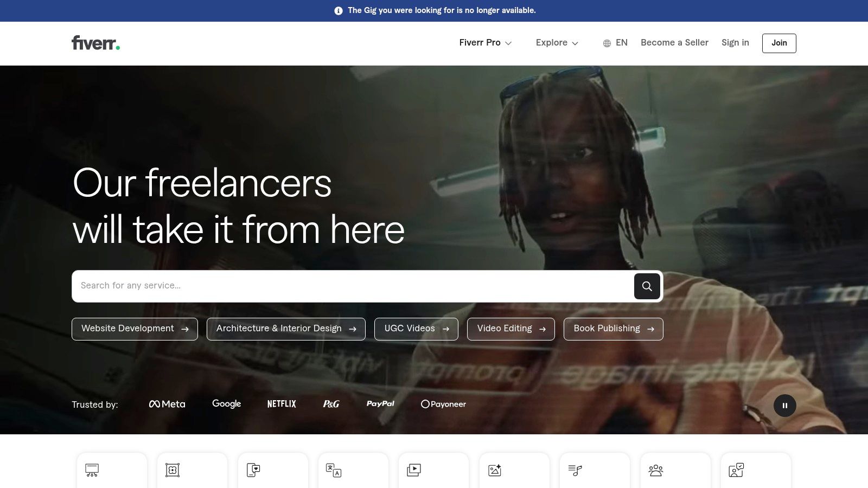Viewport: 868px width, 488px height.
Task: Open the graphics design card with vector-frame icon
Action: click(192, 470)
